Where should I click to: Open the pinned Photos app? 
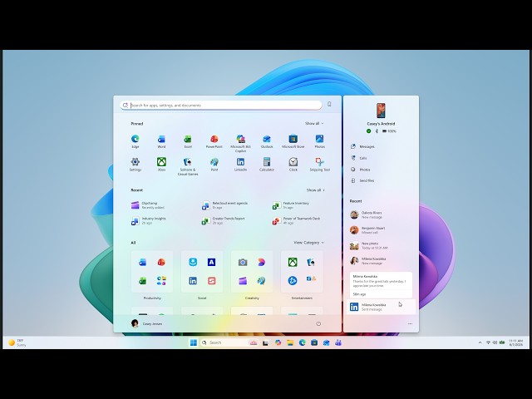pyautogui.click(x=319, y=141)
